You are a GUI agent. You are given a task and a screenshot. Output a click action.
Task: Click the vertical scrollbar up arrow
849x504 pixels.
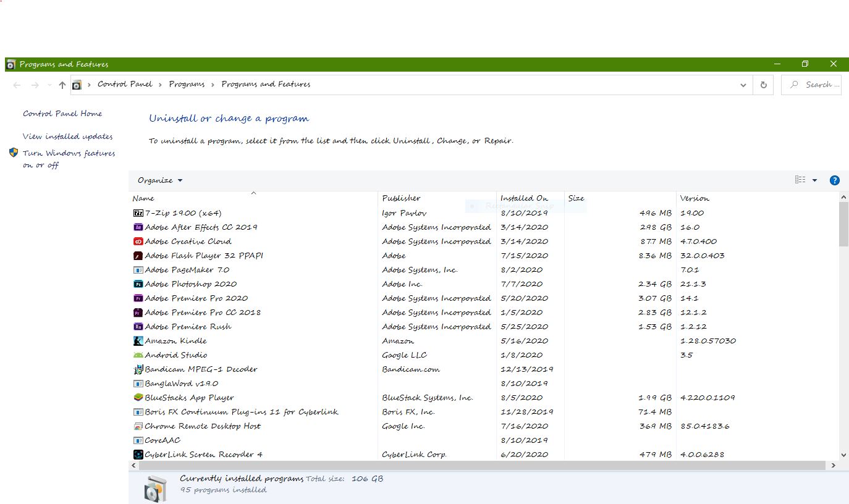point(844,197)
